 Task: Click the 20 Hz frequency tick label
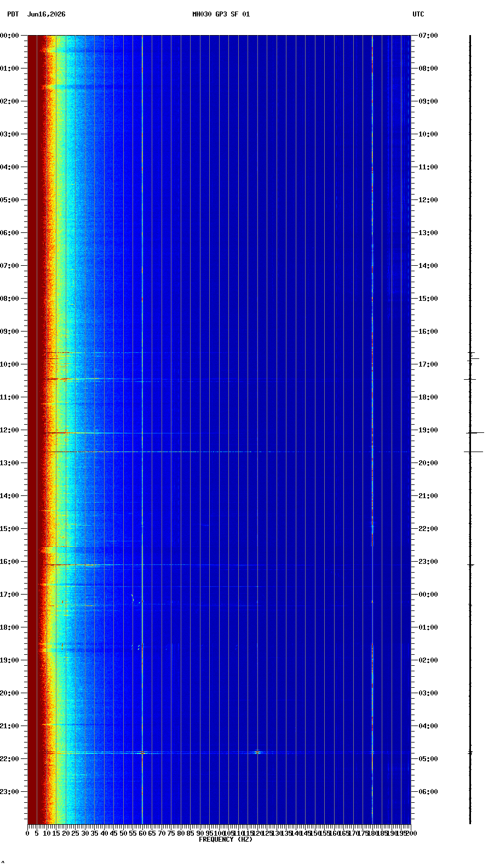tap(66, 833)
